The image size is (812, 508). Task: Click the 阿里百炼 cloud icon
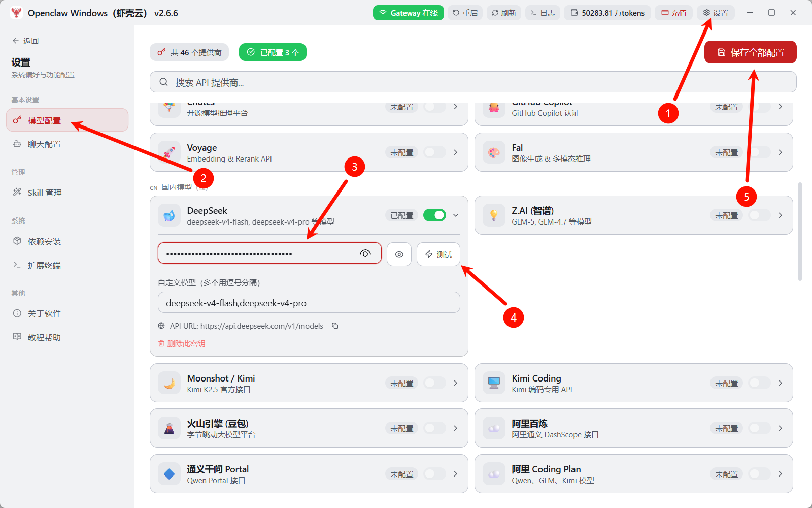tap(494, 428)
